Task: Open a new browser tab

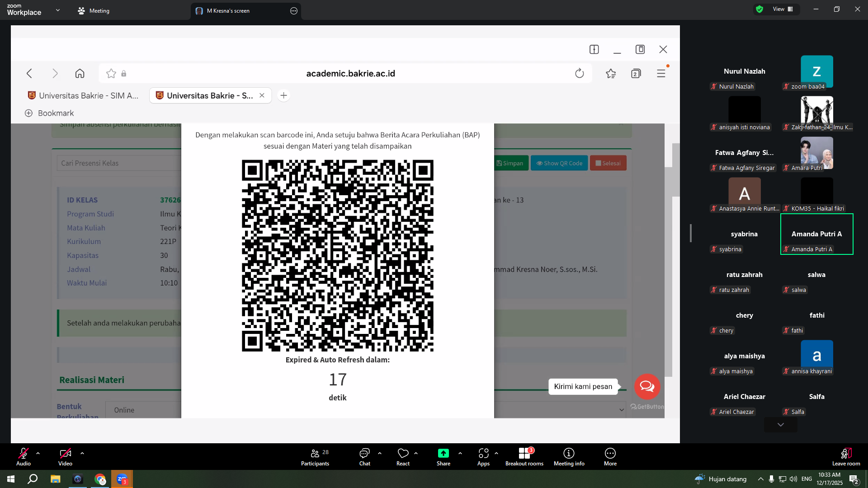Action: [x=283, y=95]
